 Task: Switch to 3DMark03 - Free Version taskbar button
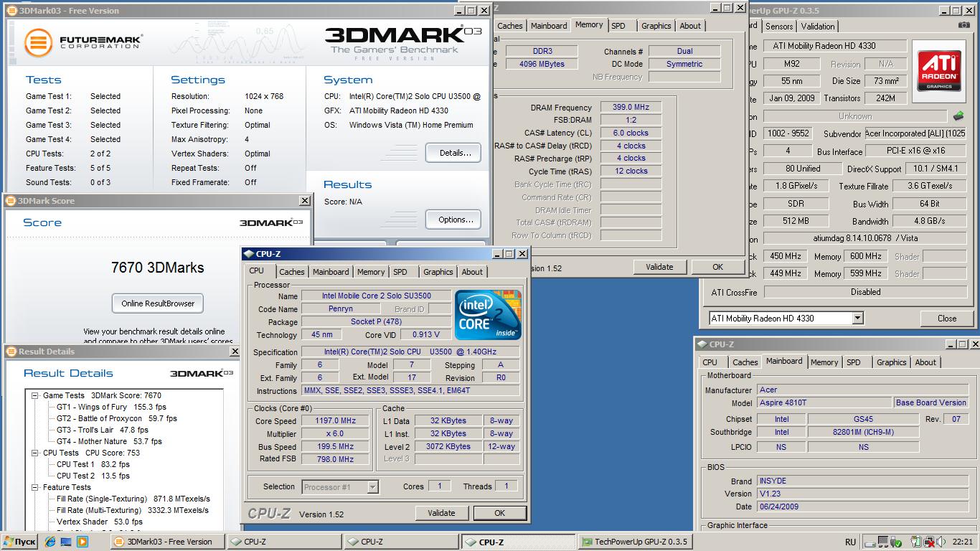[167, 542]
